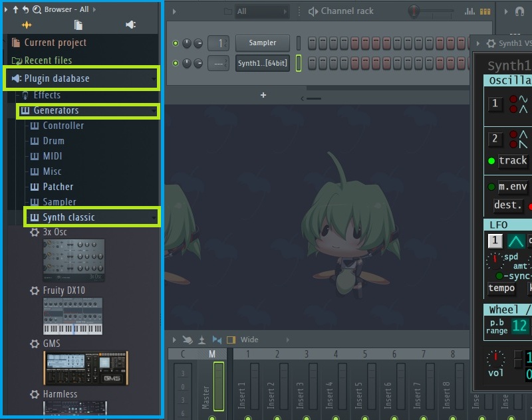Image resolution: width=532 pixels, height=420 pixels.
Task: Switch to the browser plugin tab icon
Action: pos(130,25)
